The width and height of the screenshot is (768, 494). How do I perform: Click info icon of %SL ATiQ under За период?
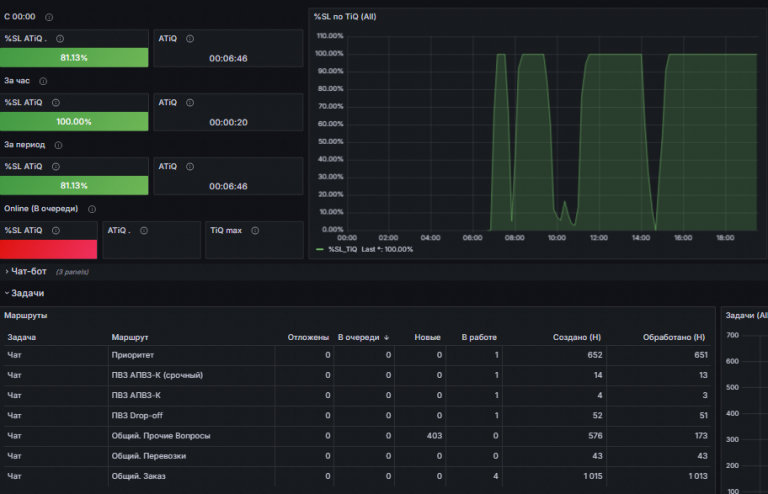click(x=56, y=167)
